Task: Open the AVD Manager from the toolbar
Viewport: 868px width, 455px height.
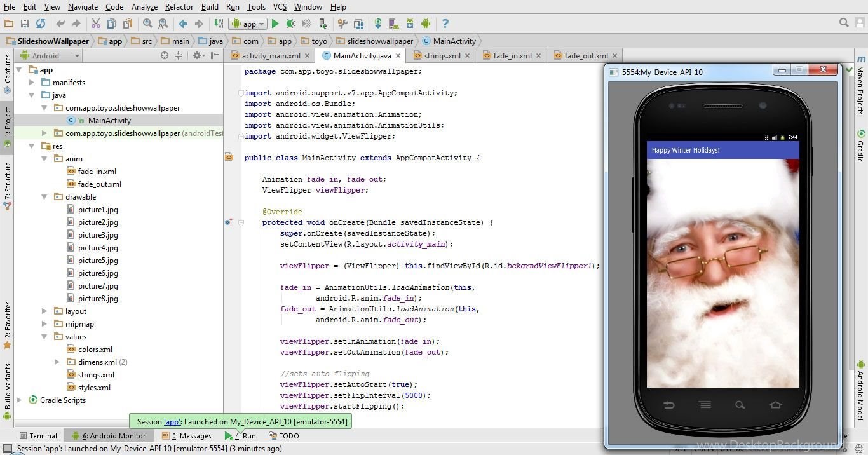Action: pyautogui.click(x=394, y=24)
